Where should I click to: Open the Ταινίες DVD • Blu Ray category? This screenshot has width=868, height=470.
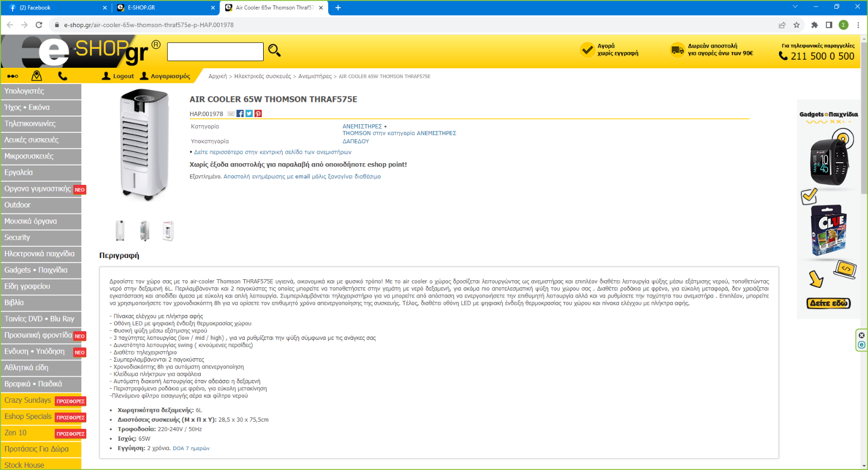tap(41, 319)
